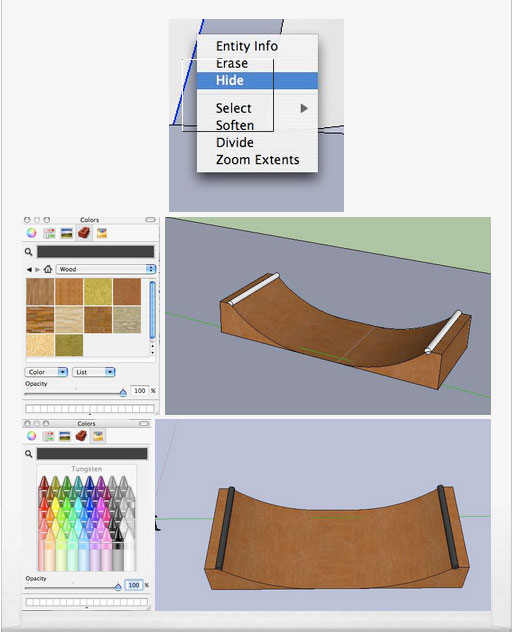
Task: Open Image Palettes in Wood Colors panel
Action: click(67, 233)
